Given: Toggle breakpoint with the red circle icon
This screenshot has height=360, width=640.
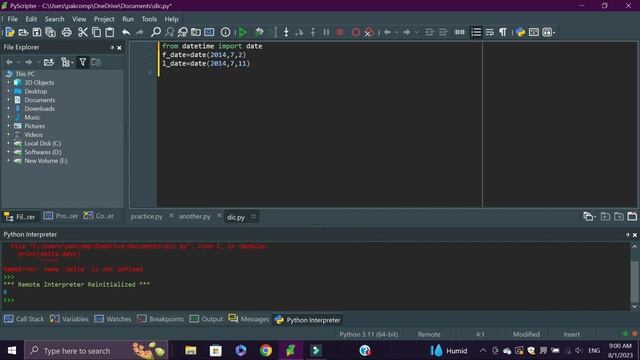Looking at the screenshot, I should click(x=356, y=32).
